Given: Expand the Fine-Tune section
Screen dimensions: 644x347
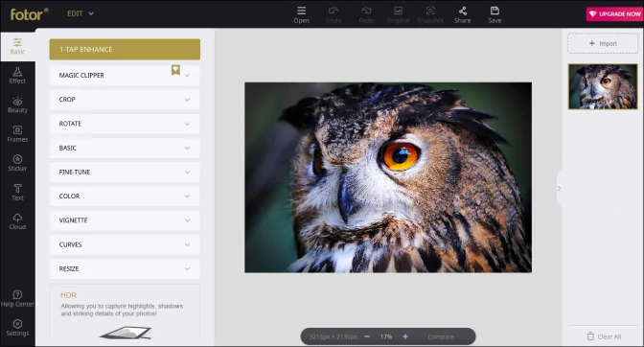Looking at the screenshot, I should coord(125,173).
